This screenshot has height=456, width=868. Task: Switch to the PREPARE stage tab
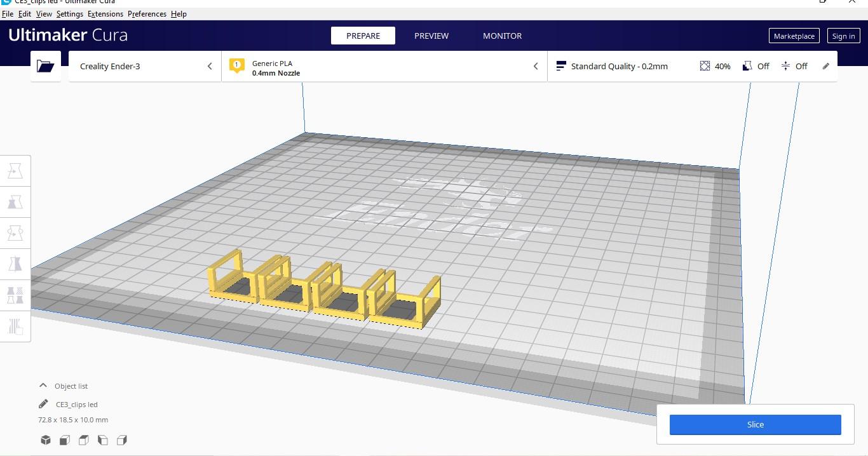363,36
